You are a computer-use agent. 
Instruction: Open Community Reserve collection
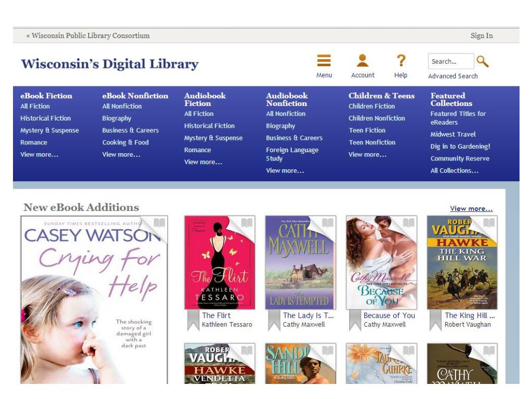[460, 158]
